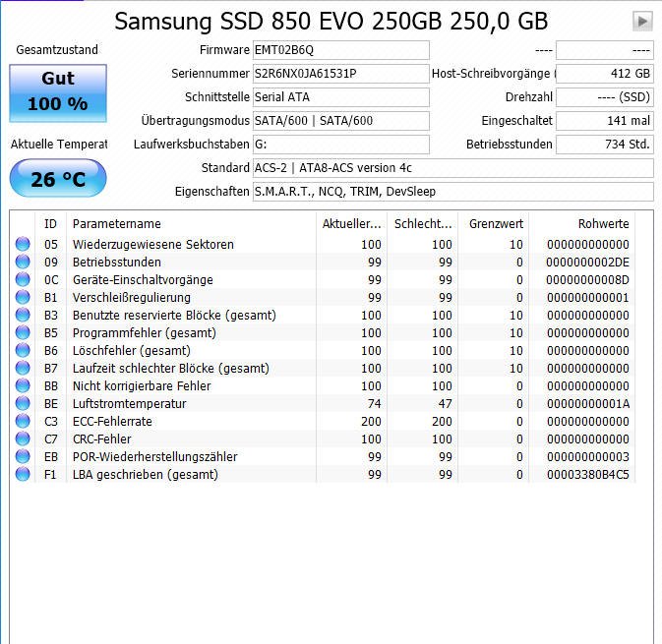This screenshot has width=662, height=644.
Task: Select the Firmware field EMT02B6Q
Action: [x=341, y=50]
